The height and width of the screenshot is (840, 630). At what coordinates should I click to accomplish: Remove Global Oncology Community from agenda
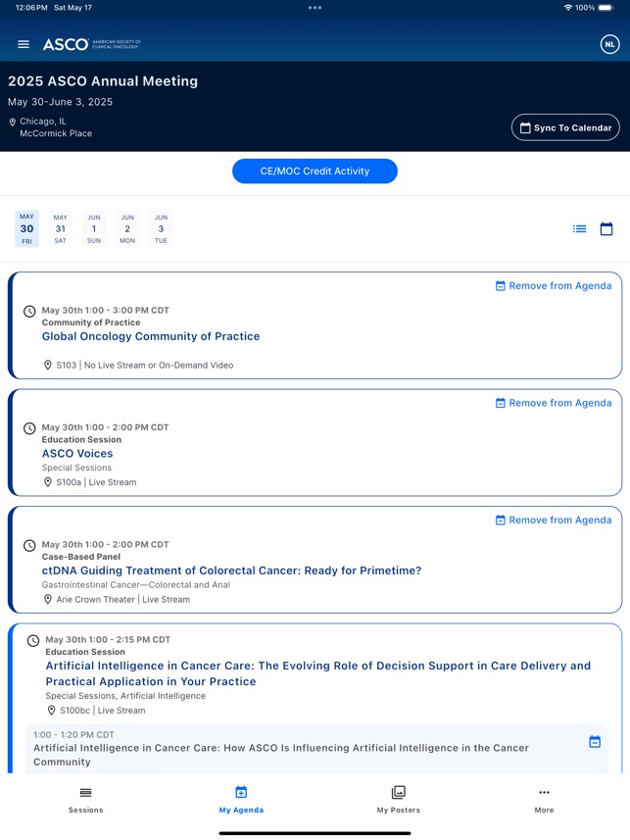(554, 286)
